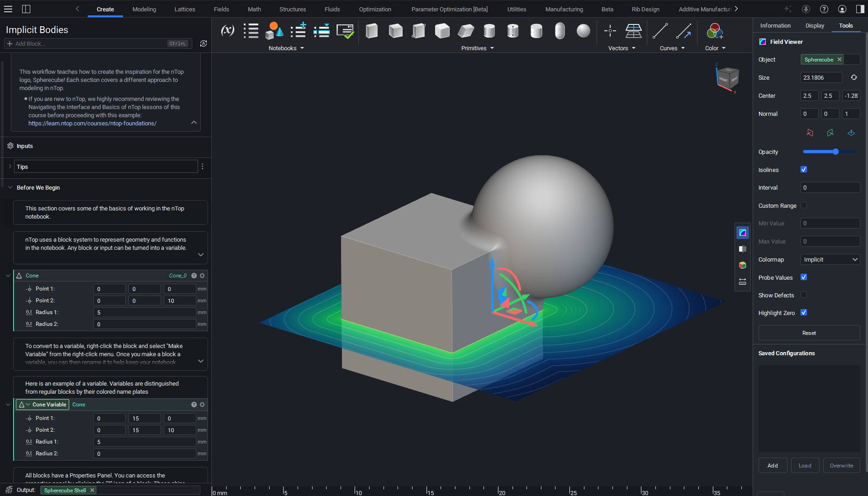This screenshot has height=496, width=868.
Task: Toggle visibility circle on Cone block
Action: coord(202,276)
